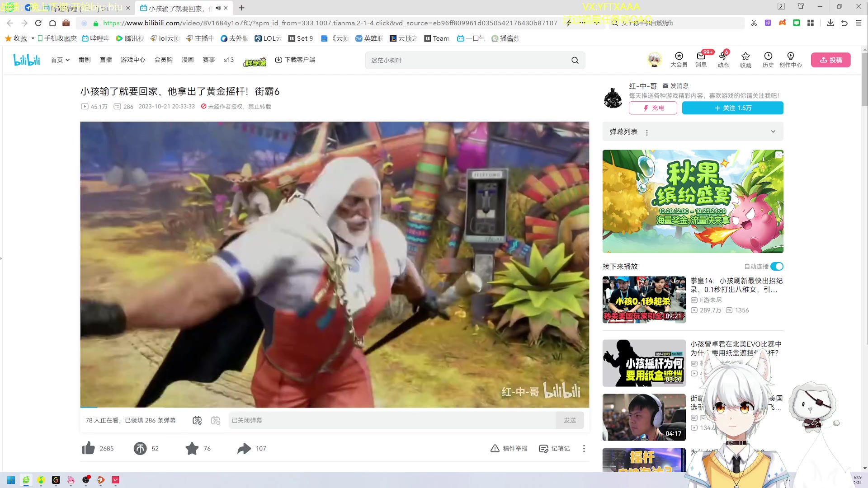
Task: Favorite the video with star icon
Action: tap(192, 448)
